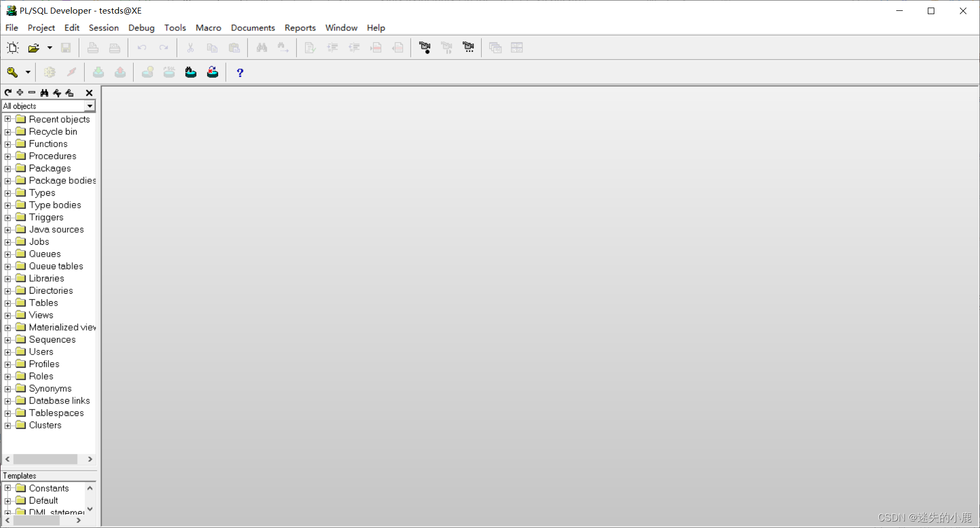Click the Paste clipboard icon
980x528 pixels.
point(234,48)
